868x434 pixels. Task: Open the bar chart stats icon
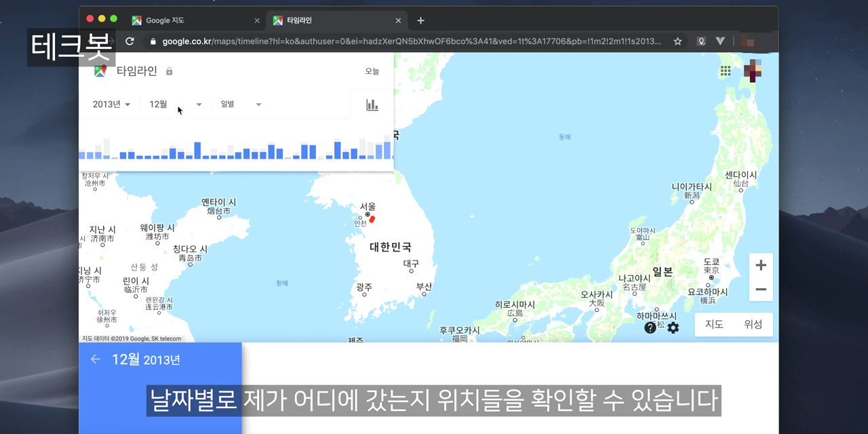372,104
